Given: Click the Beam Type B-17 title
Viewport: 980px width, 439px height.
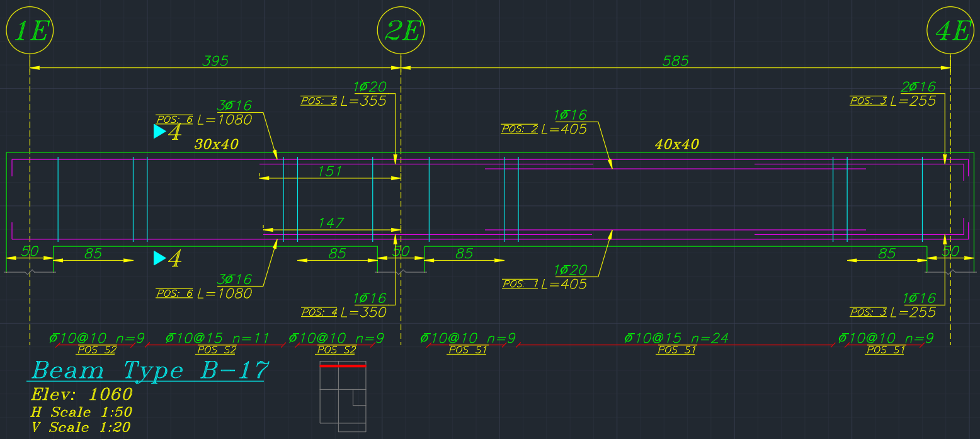Looking at the screenshot, I should 151,370.
